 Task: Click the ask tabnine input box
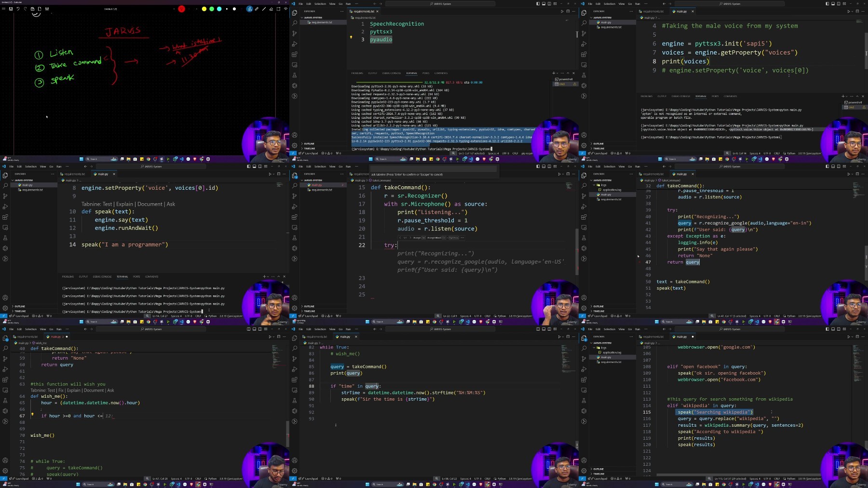433,168
